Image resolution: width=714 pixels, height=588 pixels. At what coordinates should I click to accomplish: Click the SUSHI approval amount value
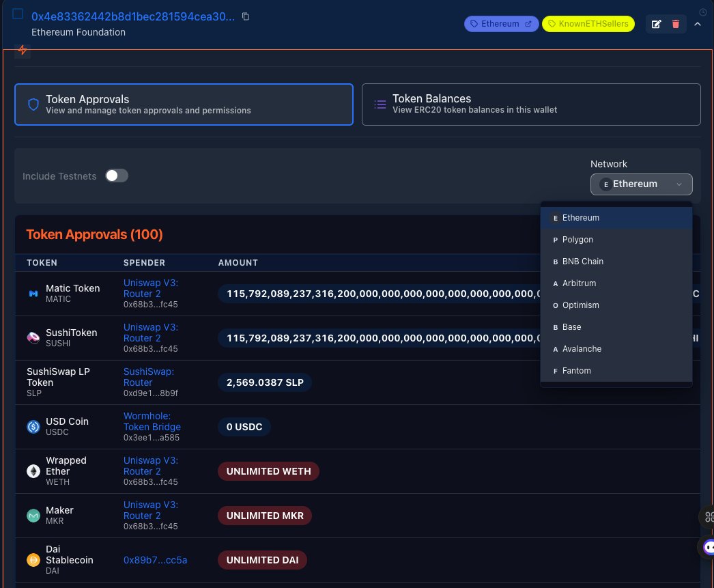[x=379, y=338]
